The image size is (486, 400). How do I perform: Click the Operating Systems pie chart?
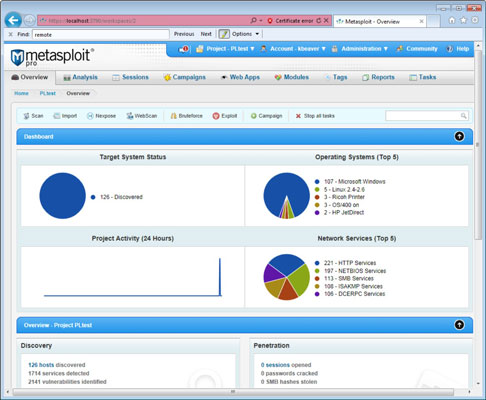tap(287, 196)
